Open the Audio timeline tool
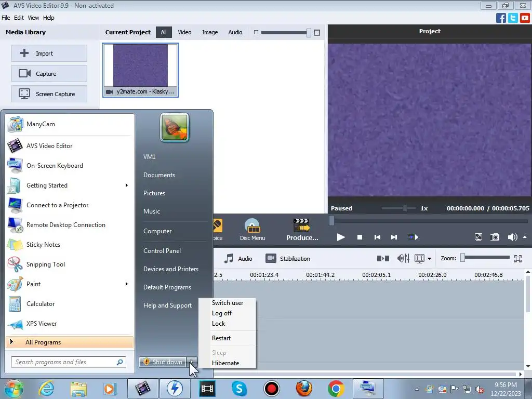 pyautogui.click(x=238, y=259)
